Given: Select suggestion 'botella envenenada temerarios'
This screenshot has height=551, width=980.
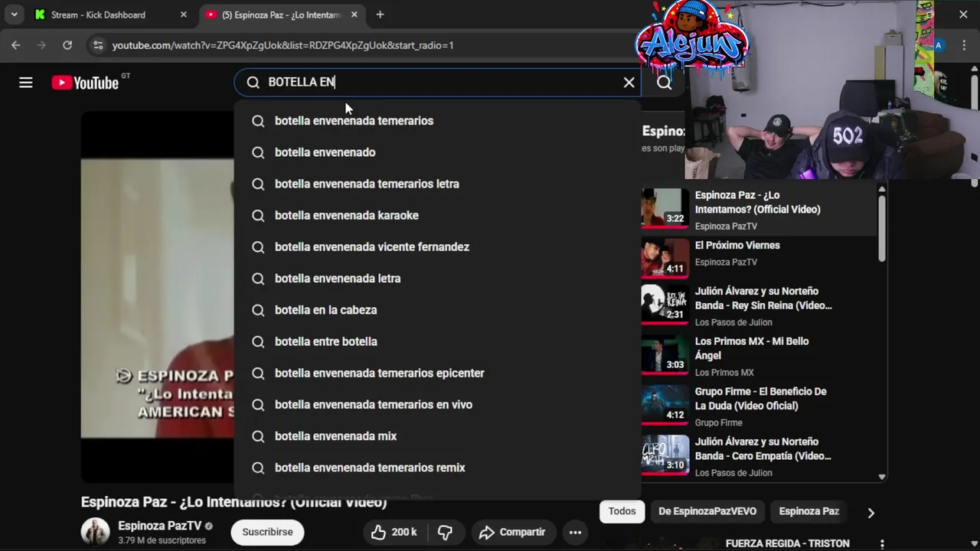Looking at the screenshot, I should [x=436, y=121].
